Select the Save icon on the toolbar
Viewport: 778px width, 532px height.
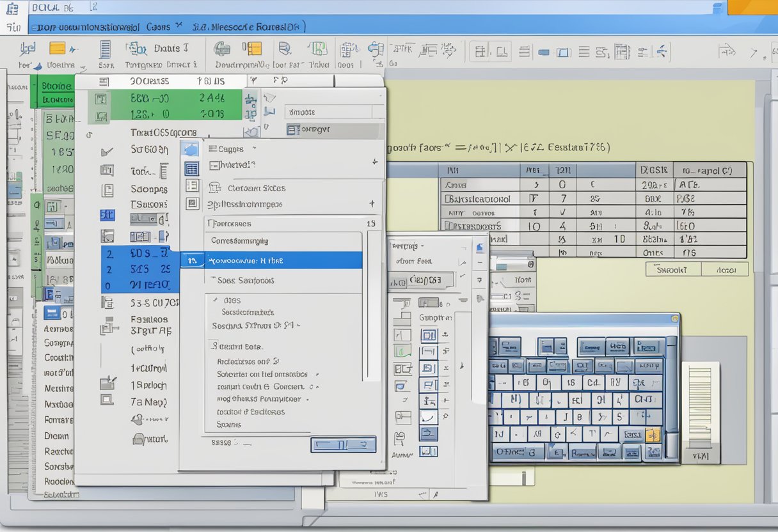pos(104,49)
